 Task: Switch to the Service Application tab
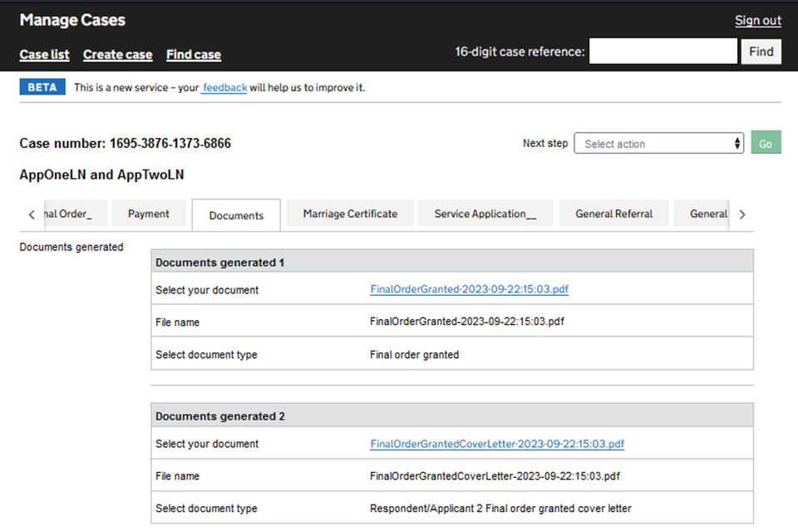pos(485,214)
